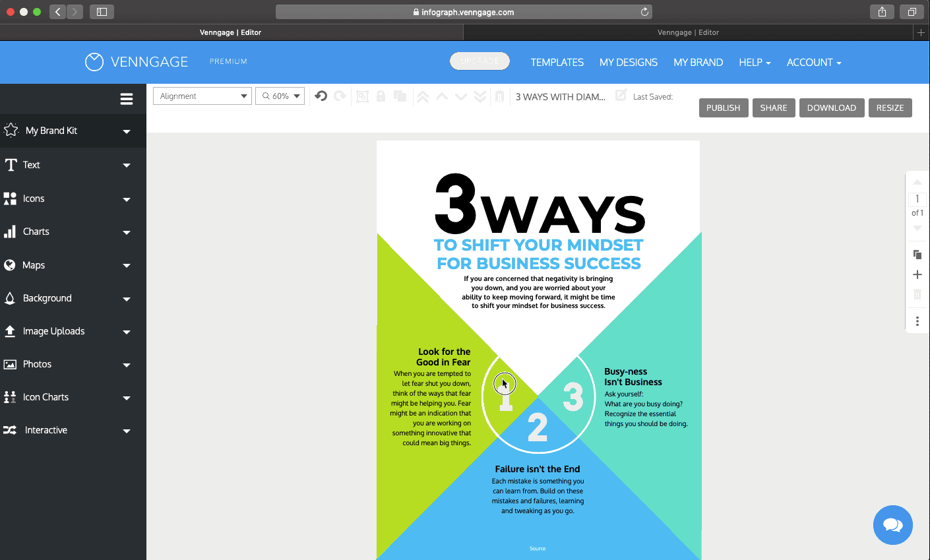
Task: Open the chat bubble support icon
Action: pos(893,525)
